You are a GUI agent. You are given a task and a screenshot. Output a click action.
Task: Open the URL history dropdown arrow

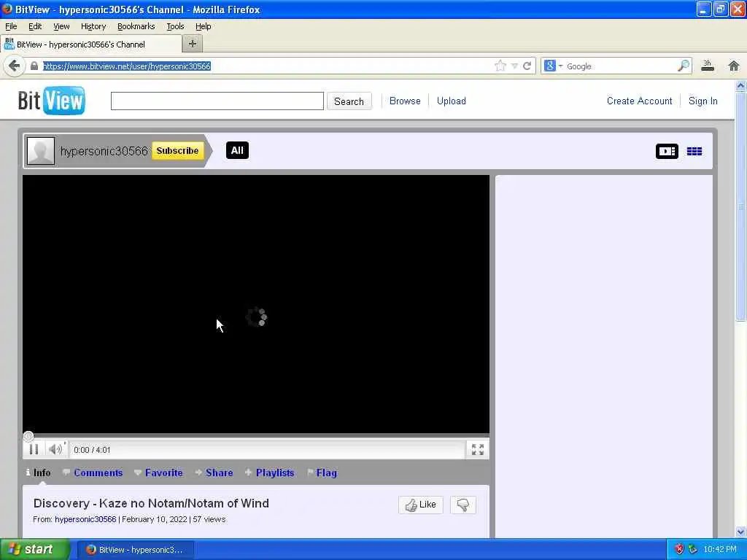[514, 66]
